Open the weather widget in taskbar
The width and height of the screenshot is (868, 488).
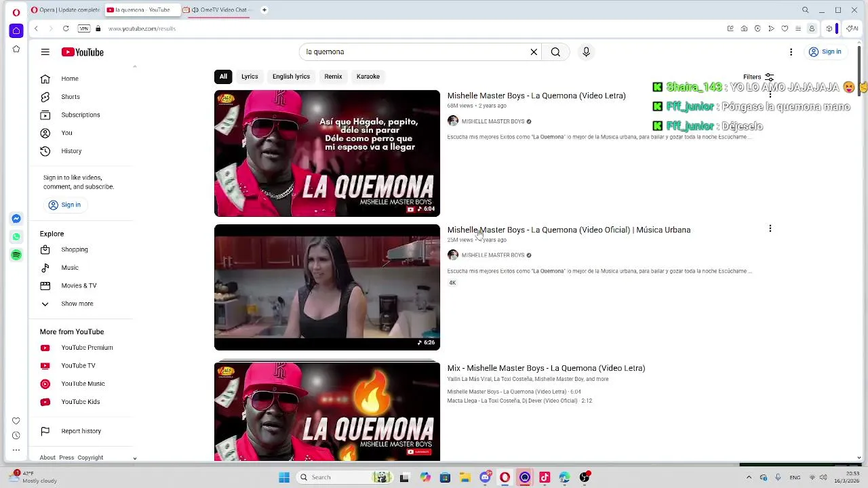coord(33,477)
